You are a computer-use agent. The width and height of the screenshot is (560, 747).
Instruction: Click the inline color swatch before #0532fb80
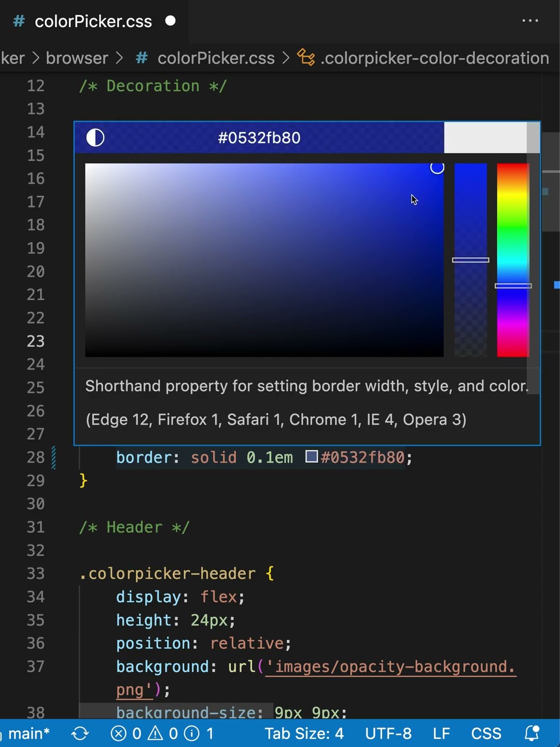(312, 457)
